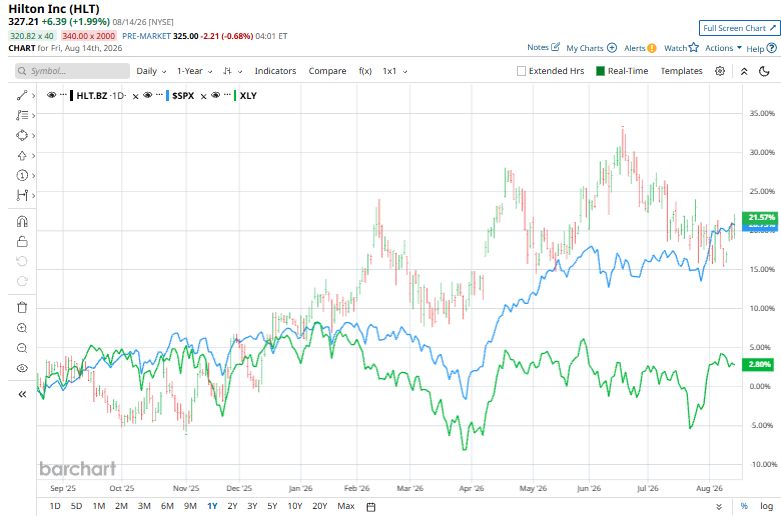Click the 21.57% price label

click(x=761, y=217)
